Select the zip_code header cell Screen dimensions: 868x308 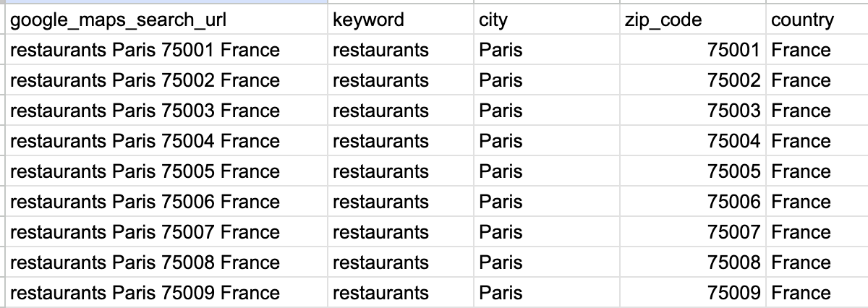[693, 20]
